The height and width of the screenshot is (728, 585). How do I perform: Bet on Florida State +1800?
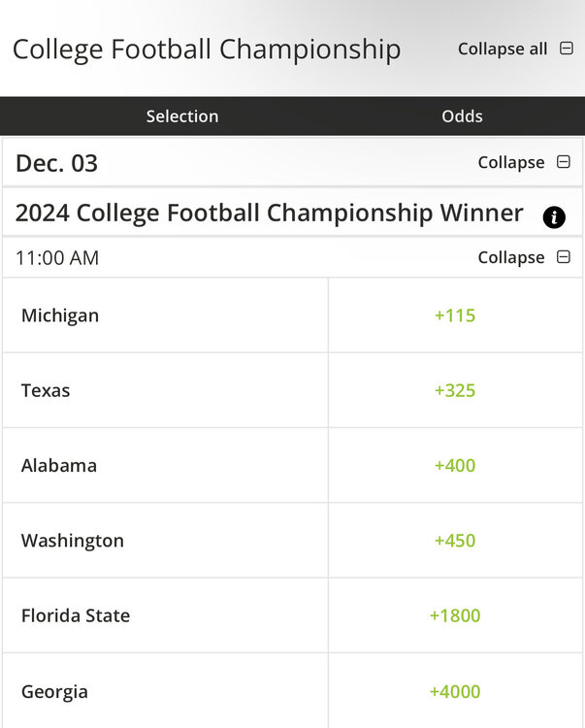(x=455, y=615)
